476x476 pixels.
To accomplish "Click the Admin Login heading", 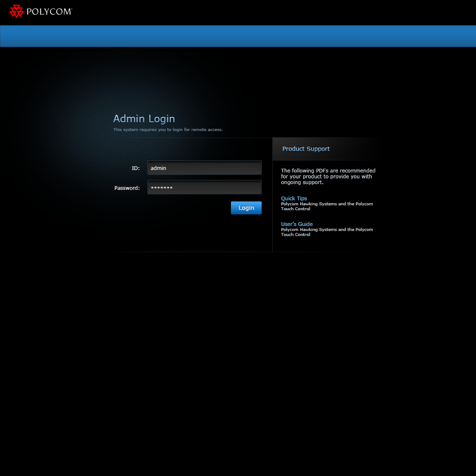I will click(144, 119).
